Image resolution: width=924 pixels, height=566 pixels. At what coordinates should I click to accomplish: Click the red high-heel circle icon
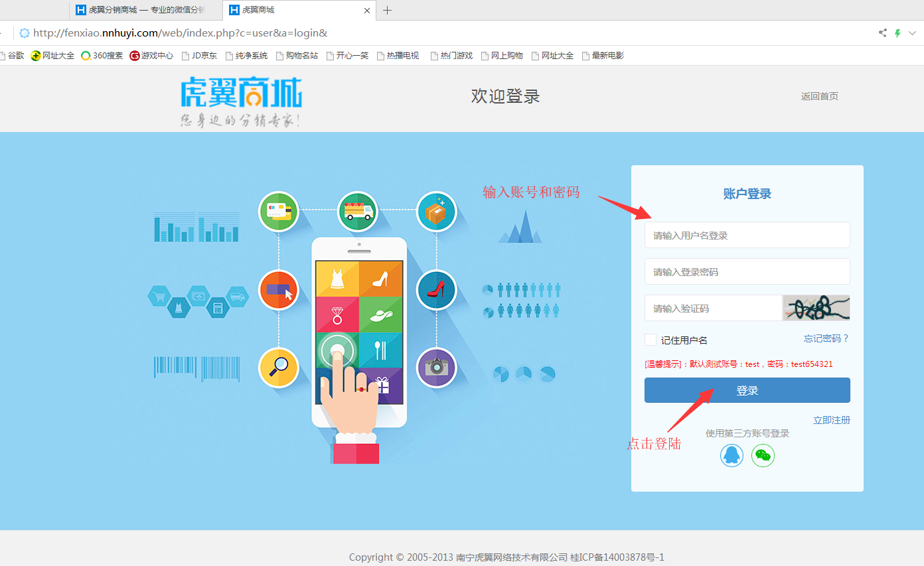coord(437,290)
